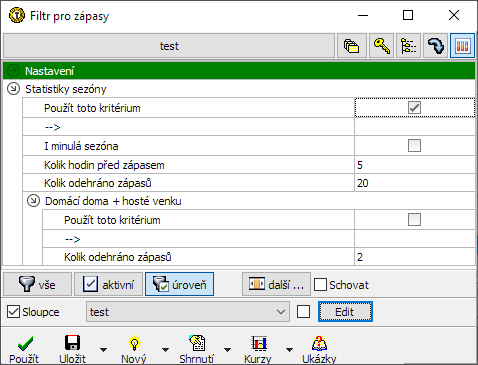Click the 'aktivní' filter button

[108, 284]
